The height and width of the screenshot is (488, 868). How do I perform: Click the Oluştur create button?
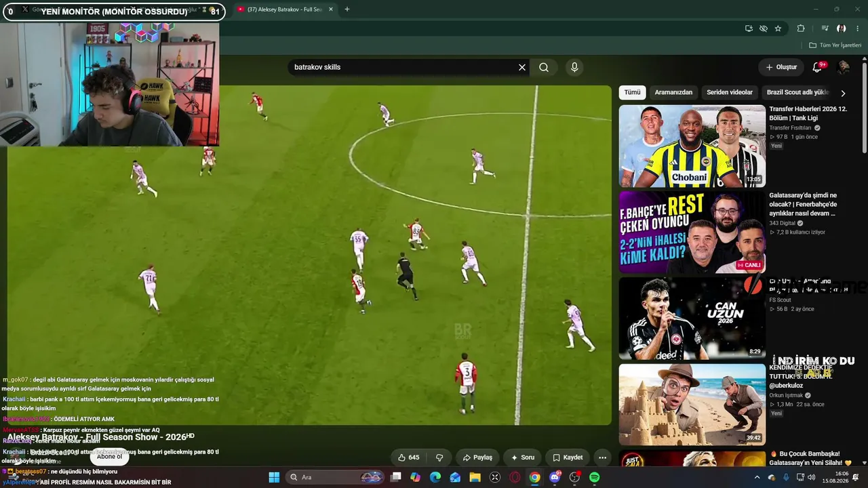tap(781, 67)
